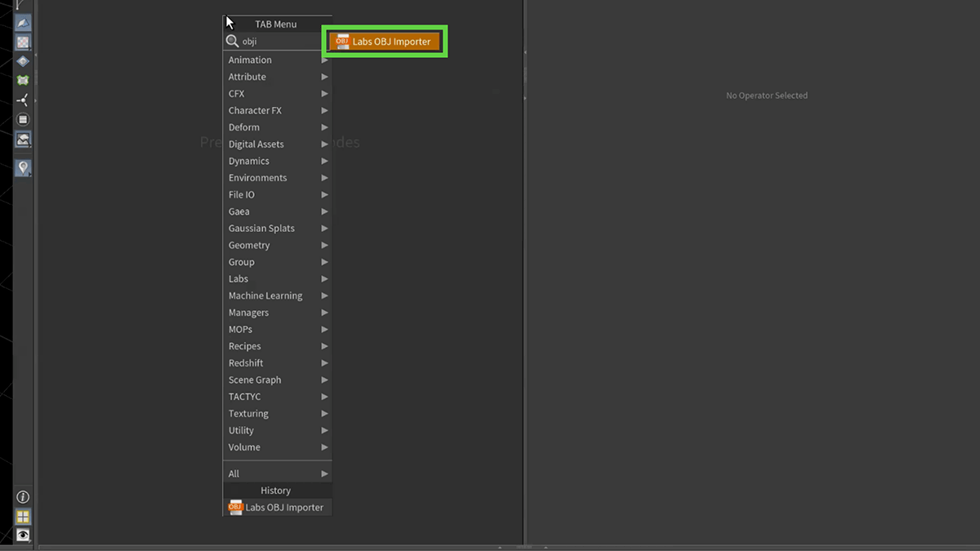Pick Labs OBJ Importer from History
Viewport: 980px width, 551px height.
(x=277, y=507)
